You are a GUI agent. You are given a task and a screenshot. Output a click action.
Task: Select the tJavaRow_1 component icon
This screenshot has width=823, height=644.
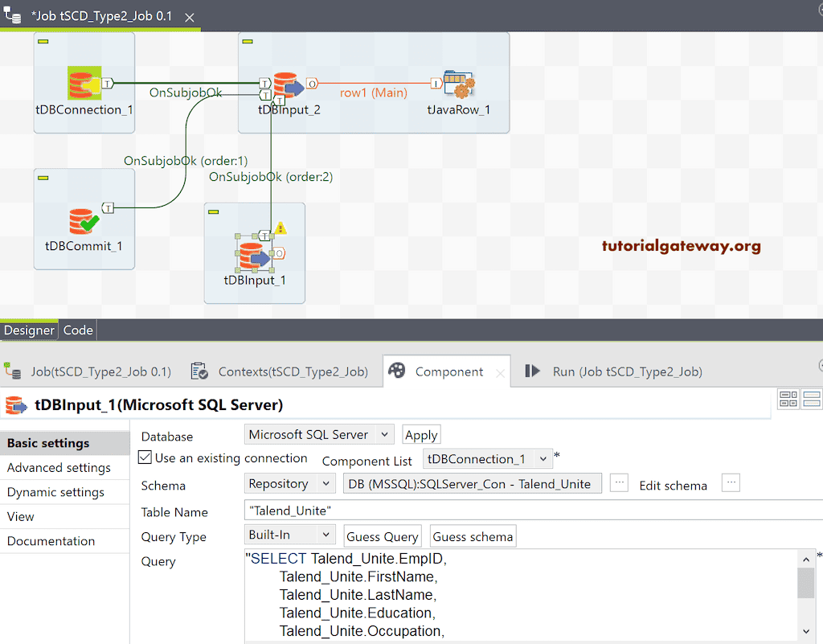(459, 84)
